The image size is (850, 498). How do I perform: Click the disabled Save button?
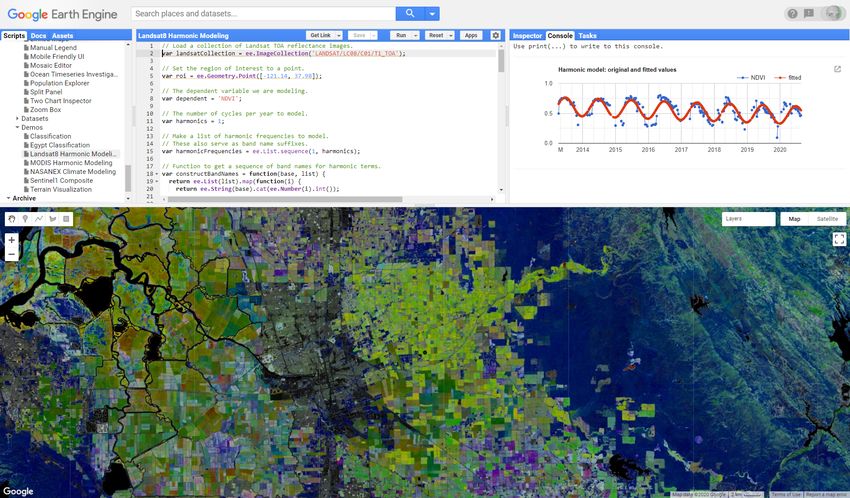click(x=359, y=35)
